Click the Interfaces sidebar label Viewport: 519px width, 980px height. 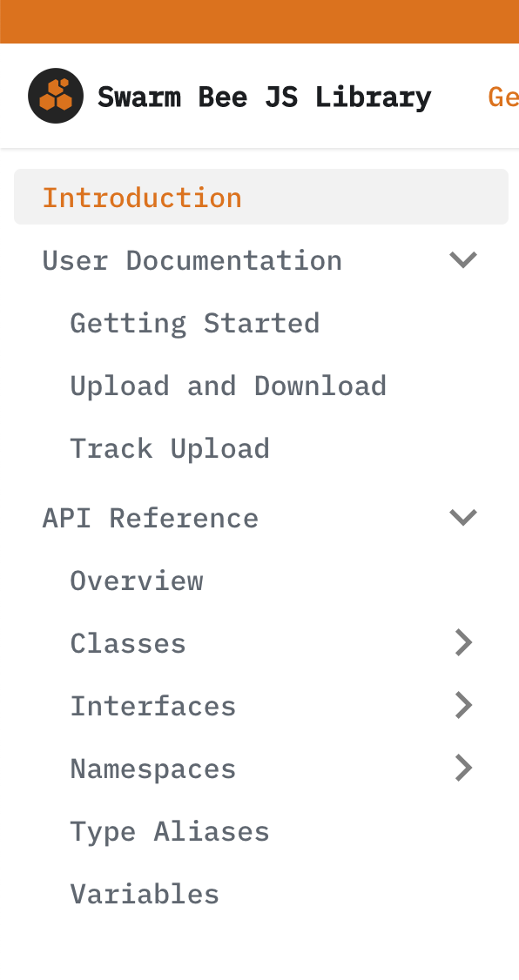[152, 704]
